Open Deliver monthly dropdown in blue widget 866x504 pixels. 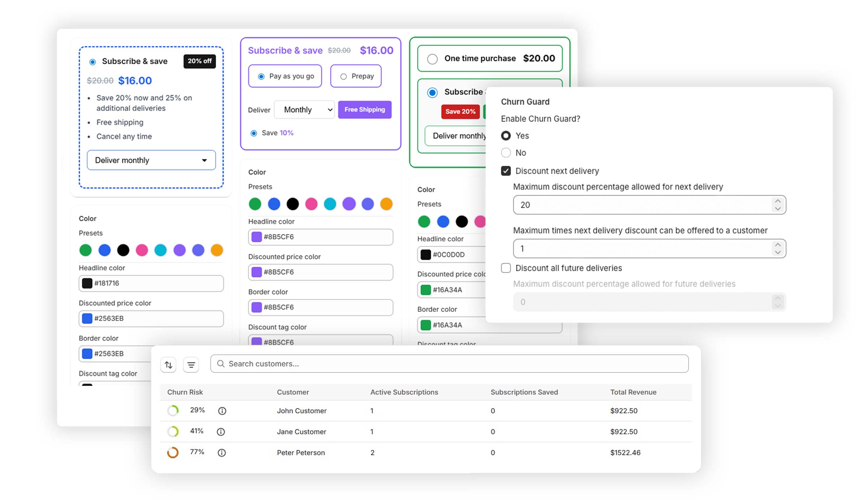click(x=151, y=160)
